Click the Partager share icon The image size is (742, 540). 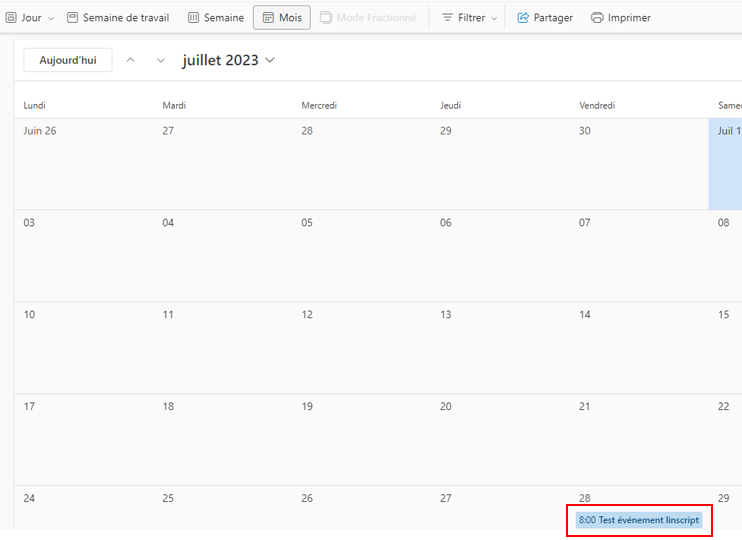523,18
